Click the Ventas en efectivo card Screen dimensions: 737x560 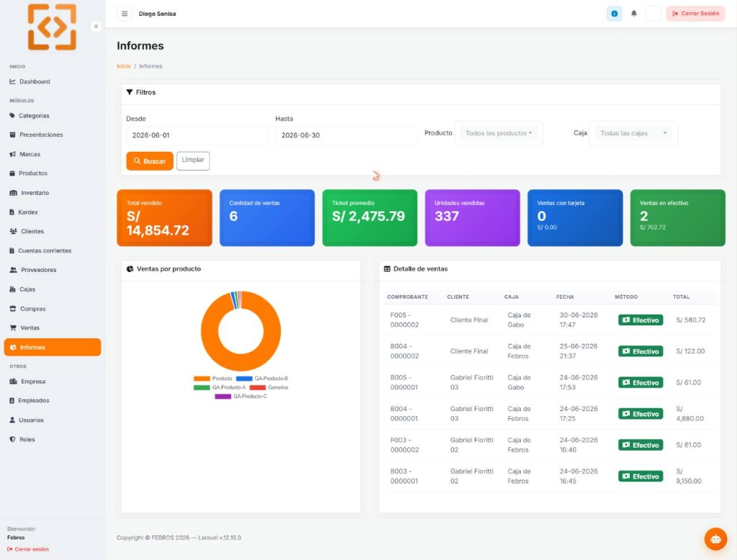(677, 217)
